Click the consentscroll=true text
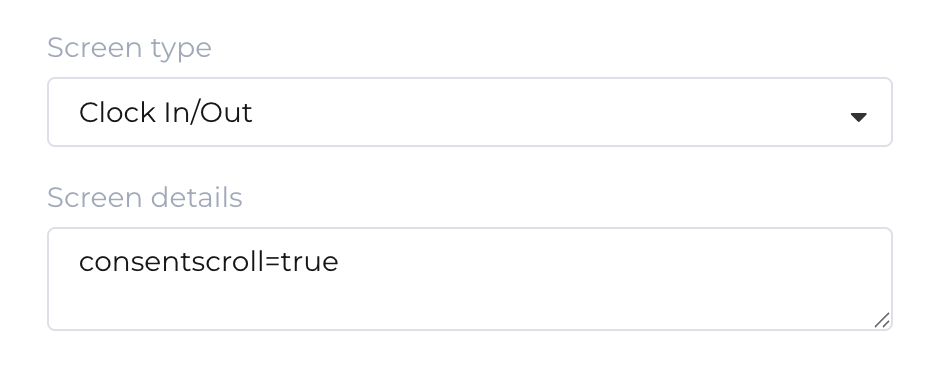 [209, 262]
